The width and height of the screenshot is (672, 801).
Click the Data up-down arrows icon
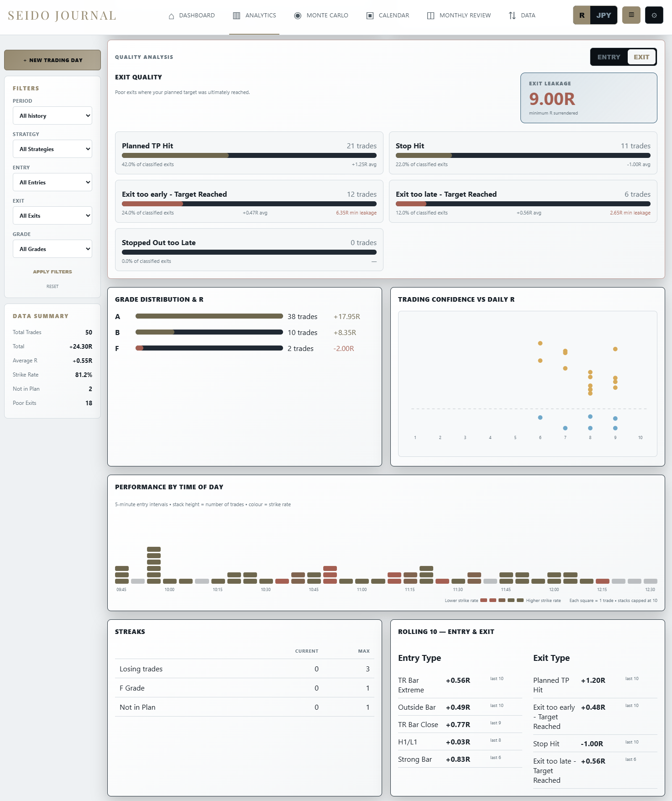pyautogui.click(x=512, y=16)
